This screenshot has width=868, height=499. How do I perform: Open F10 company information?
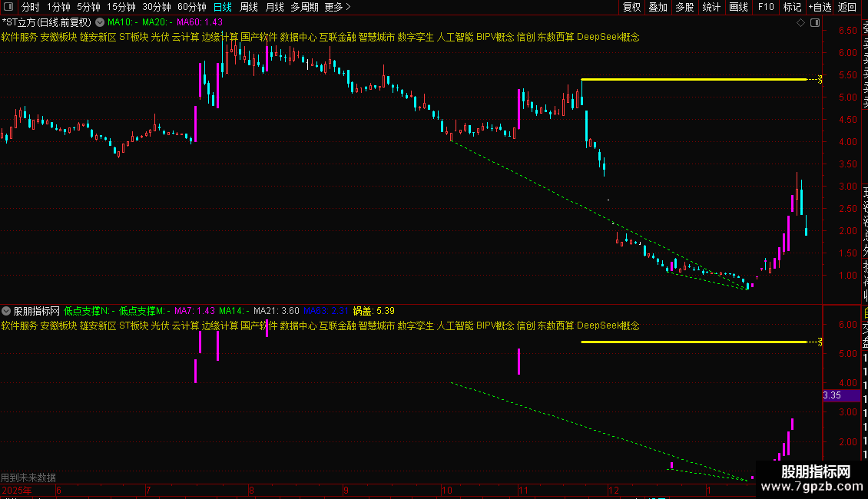pos(766,7)
